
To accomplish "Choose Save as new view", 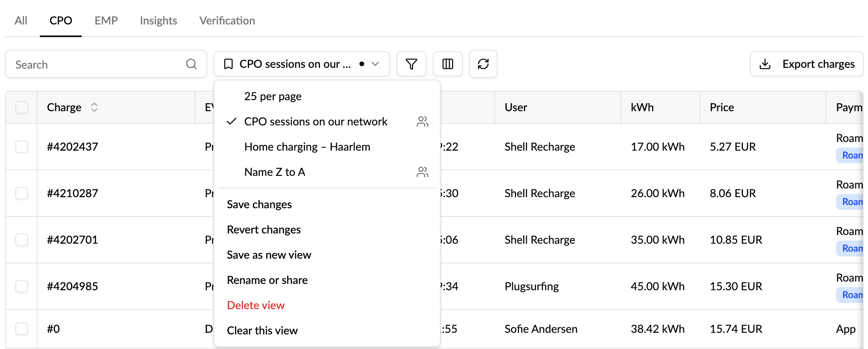I will pyautogui.click(x=269, y=255).
